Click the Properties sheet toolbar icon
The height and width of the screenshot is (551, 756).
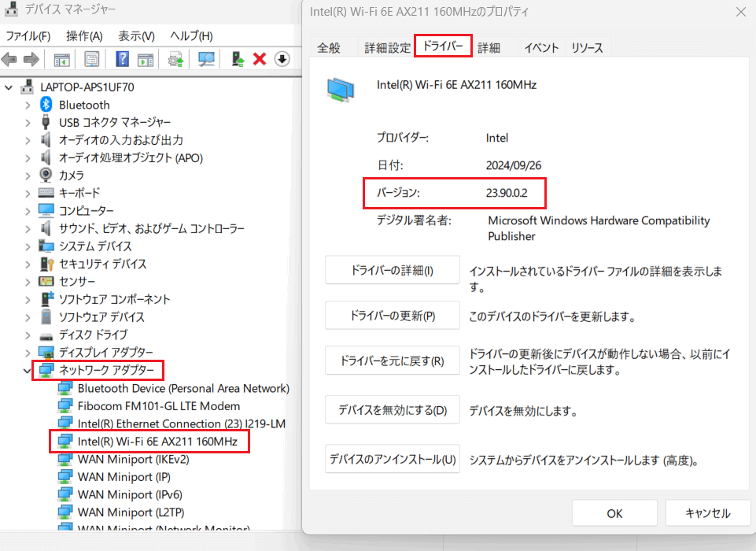point(91,59)
